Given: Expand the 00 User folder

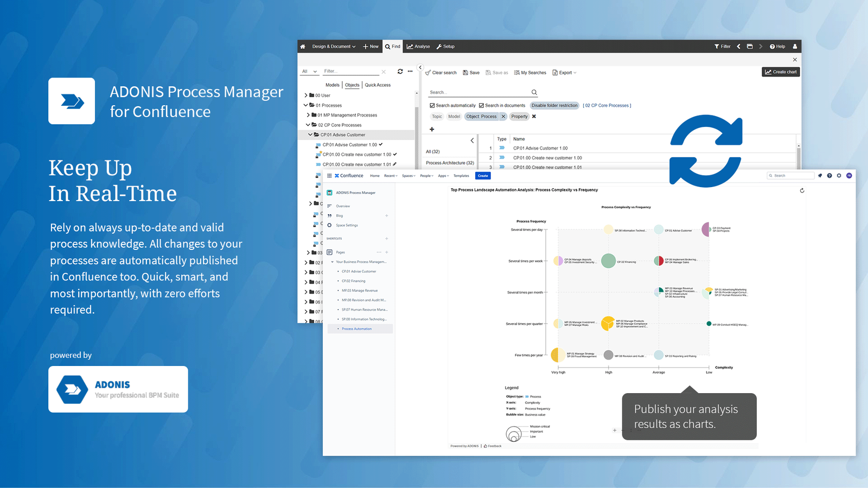Looking at the screenshot, I should click(306, 95).
